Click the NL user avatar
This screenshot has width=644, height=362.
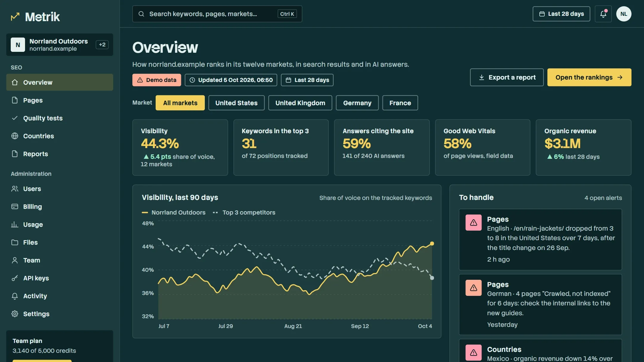click(624, 14)
